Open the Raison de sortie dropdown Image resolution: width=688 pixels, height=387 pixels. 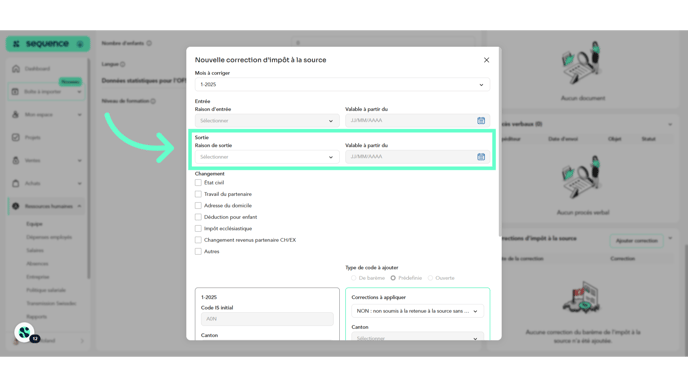pyautogui.click(x=267, y=157)
